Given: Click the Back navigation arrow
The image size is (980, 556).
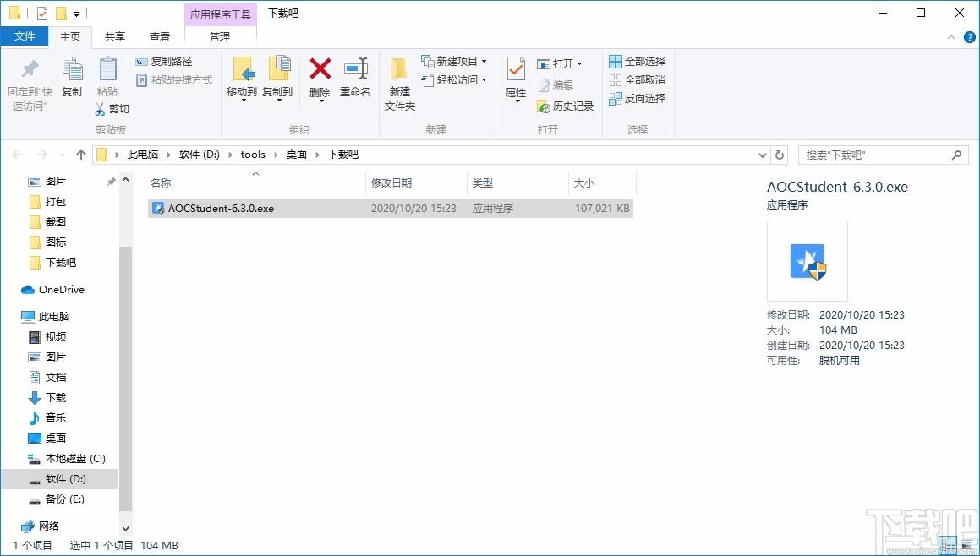Looking at the screenshot, I should click(18, 155).
